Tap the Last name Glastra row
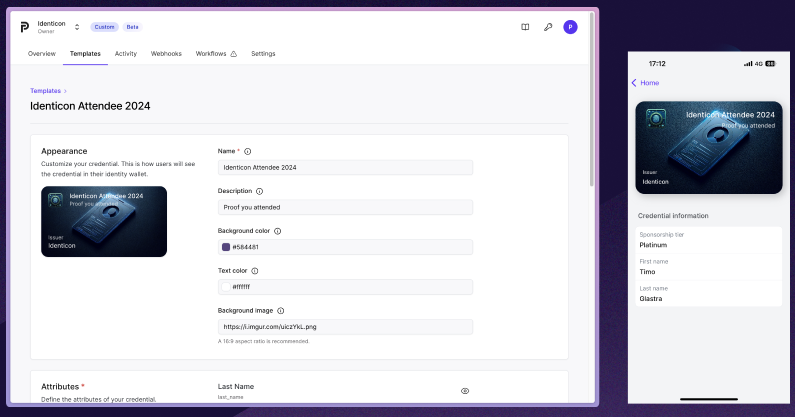The image size is (795, 417). point(708,294)
